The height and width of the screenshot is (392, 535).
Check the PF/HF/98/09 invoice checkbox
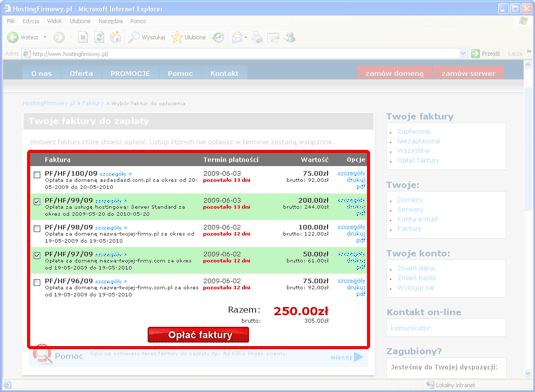point(37,229)
